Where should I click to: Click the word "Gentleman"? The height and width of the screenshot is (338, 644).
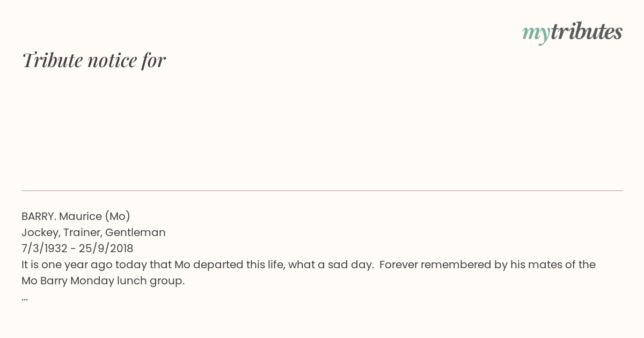pyautogui.click(x=135, y=232)
